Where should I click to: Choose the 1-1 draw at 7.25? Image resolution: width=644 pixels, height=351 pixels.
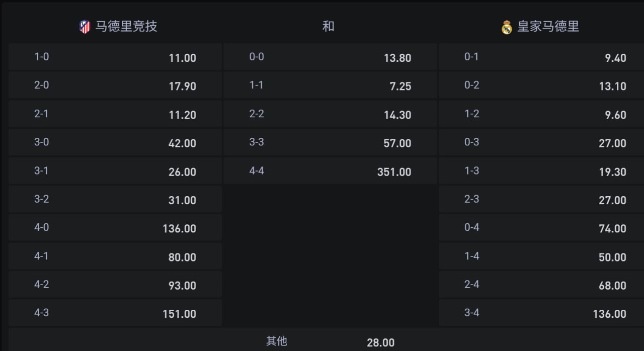[x=330, y=85]
